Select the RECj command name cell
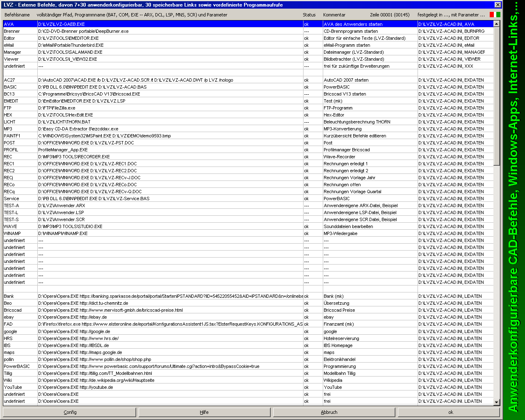525x420 pixels. (x=20, y=178)
